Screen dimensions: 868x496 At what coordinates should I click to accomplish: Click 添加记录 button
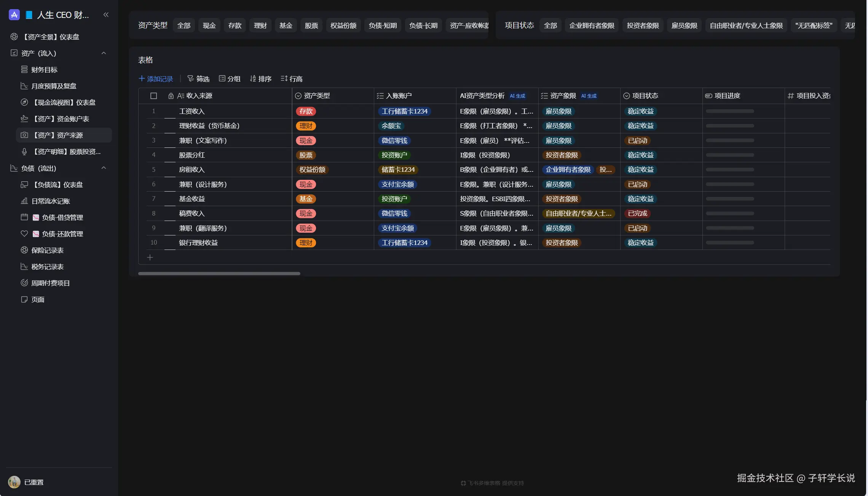coord(156,79)
